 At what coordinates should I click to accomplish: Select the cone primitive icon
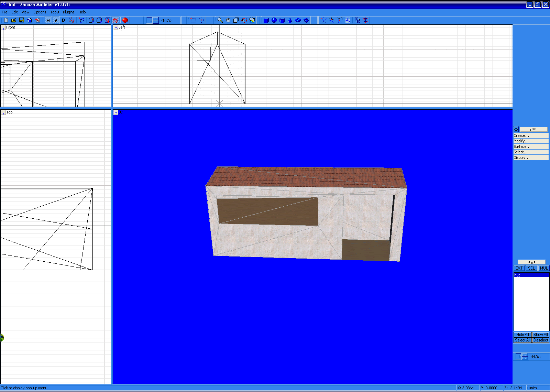(290, 20)
